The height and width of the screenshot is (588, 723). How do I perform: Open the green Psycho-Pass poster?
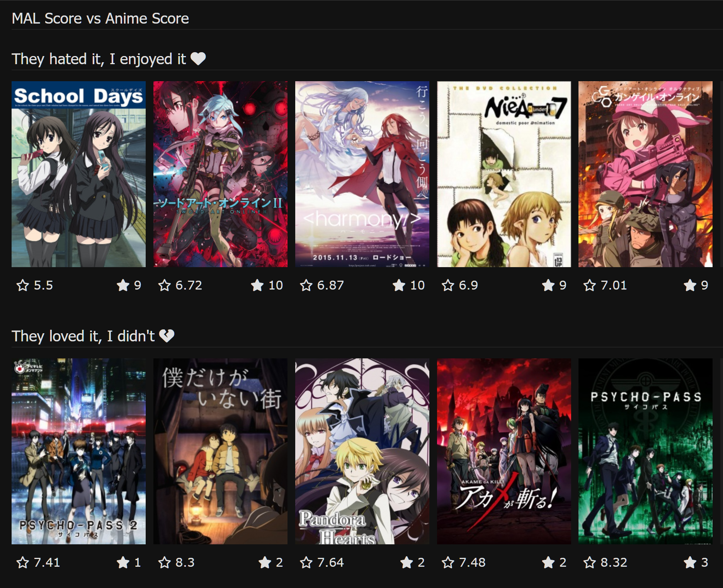tap(645, 451)
